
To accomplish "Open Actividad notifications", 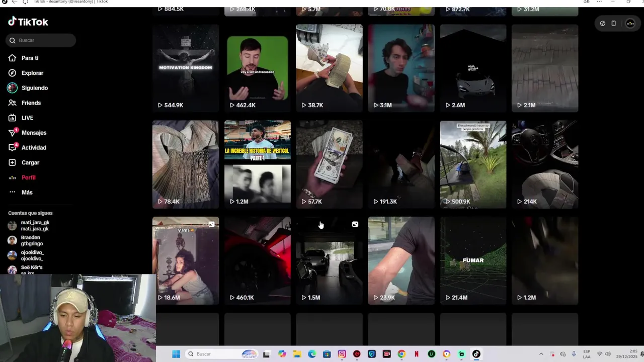I will pos(34,148).
